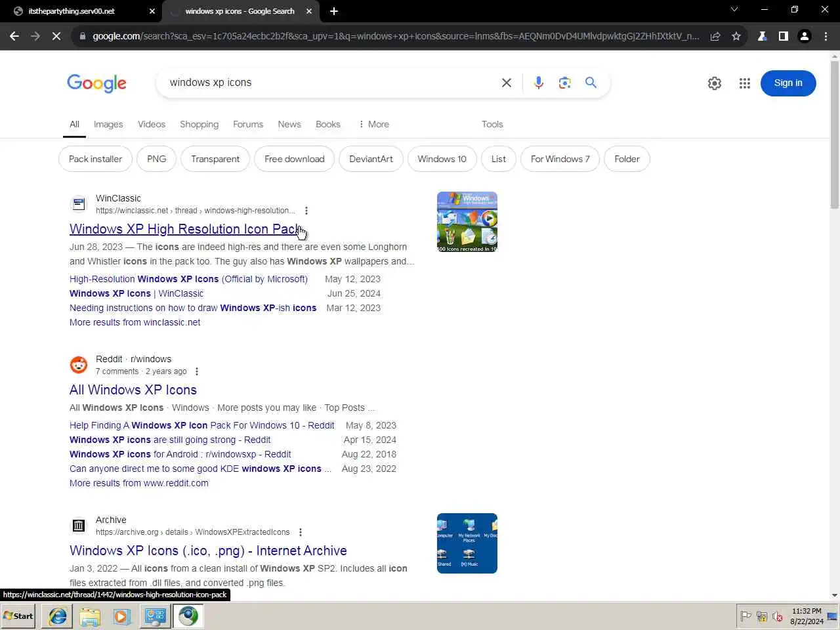Open Windows XP Icons Internet Archive result
Screen dimensions: 840x630
tap(208, 551)
